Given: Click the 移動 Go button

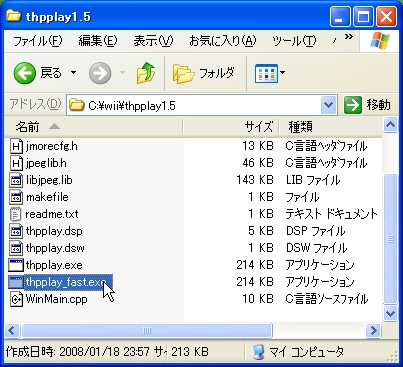Looking at the screenshot, I should pyautogui.click(x=367, y=105).
